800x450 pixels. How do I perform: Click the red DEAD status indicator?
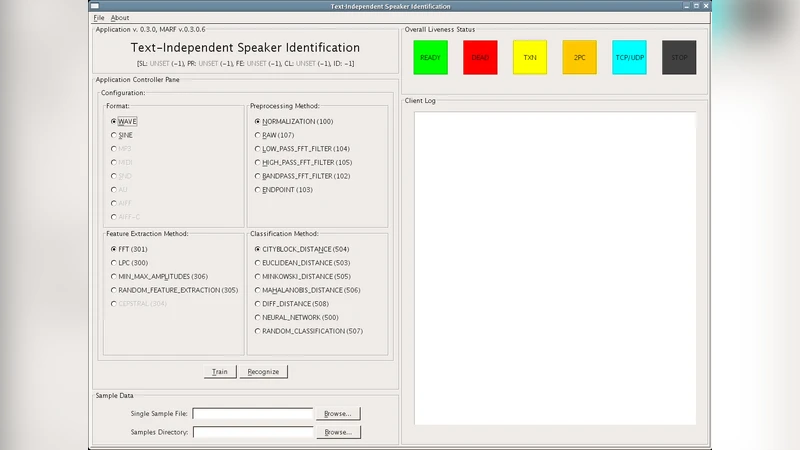point(480,58)
